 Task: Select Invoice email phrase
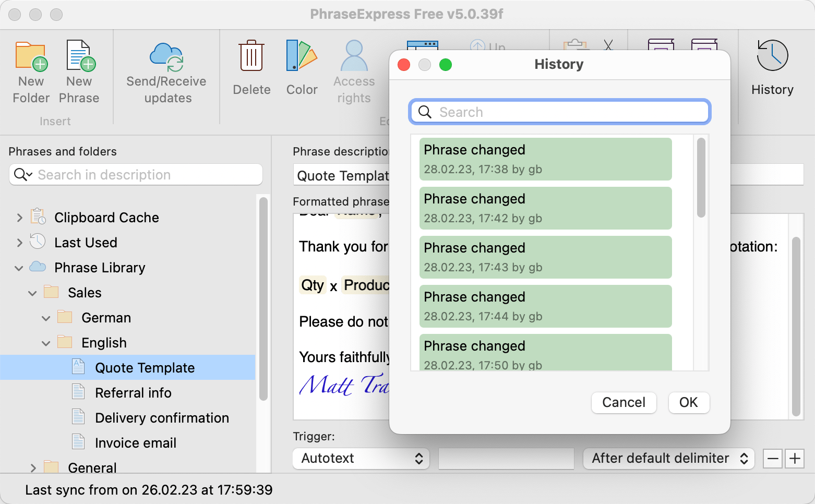point(136,442)
